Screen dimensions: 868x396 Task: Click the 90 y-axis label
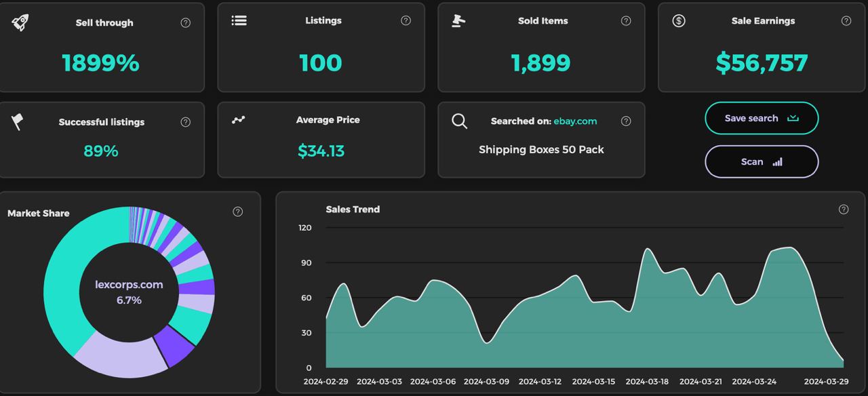click(307, 263)
